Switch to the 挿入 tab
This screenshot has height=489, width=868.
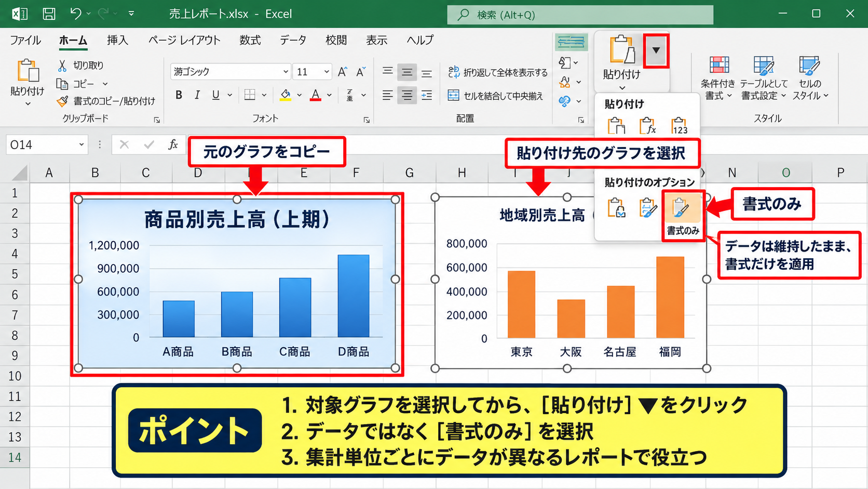(117, 40)
